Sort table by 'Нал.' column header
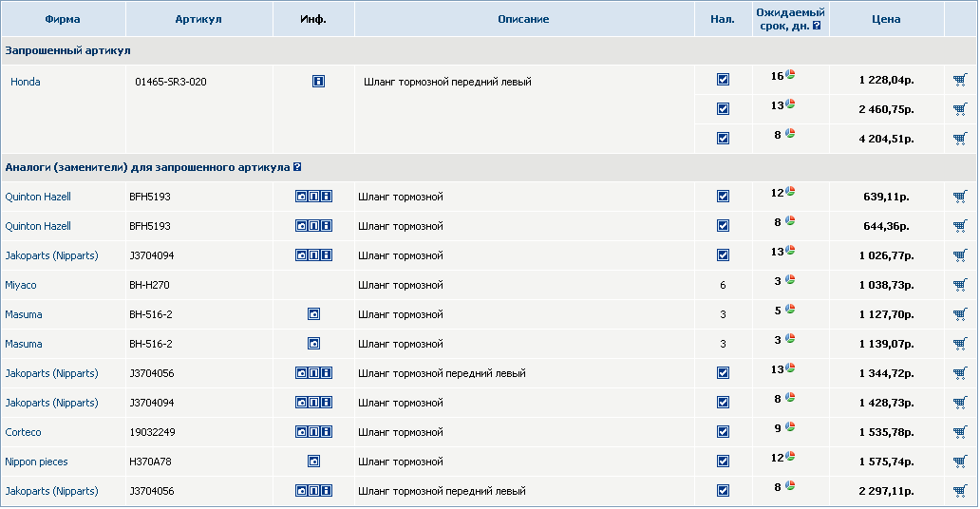 point(723,19)
